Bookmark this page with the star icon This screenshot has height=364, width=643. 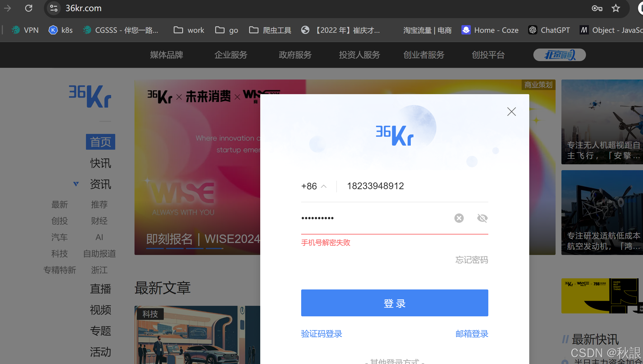click(616, 8)
